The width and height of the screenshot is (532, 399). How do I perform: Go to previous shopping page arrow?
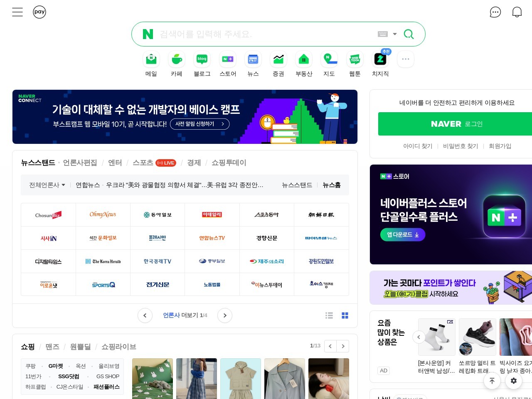click(330, 346)
